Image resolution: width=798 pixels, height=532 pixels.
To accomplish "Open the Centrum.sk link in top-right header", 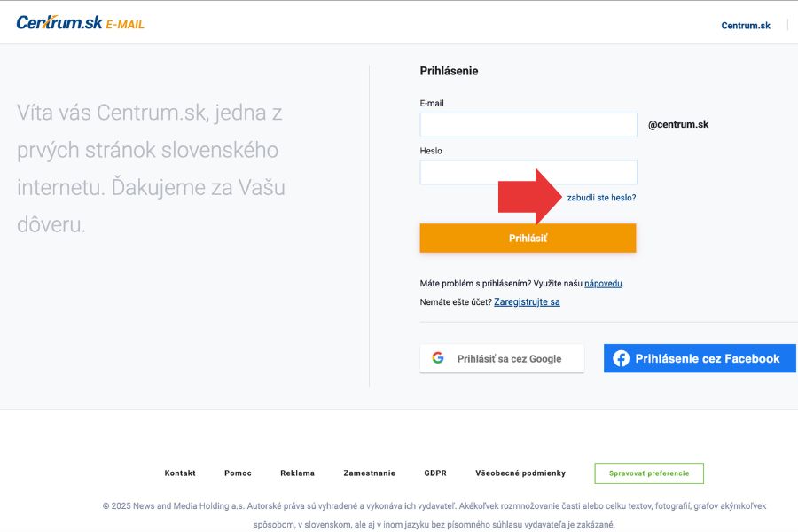I will [x=746, y=26].
